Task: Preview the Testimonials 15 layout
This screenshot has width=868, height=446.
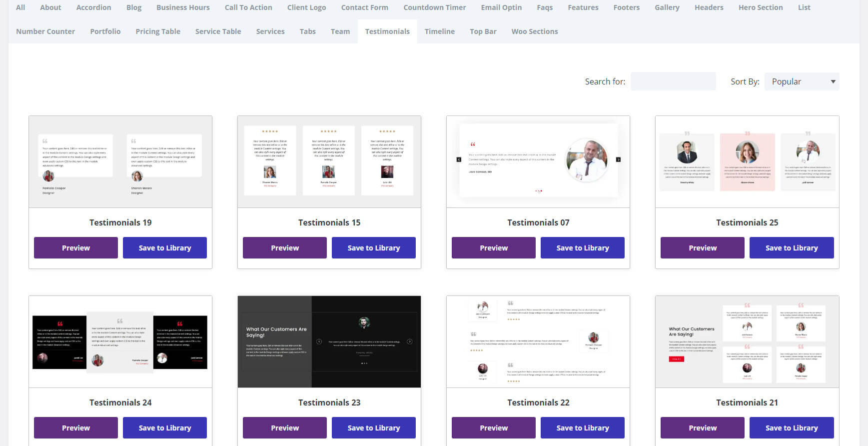Action: pyautogui.click(x=285, y=248)
